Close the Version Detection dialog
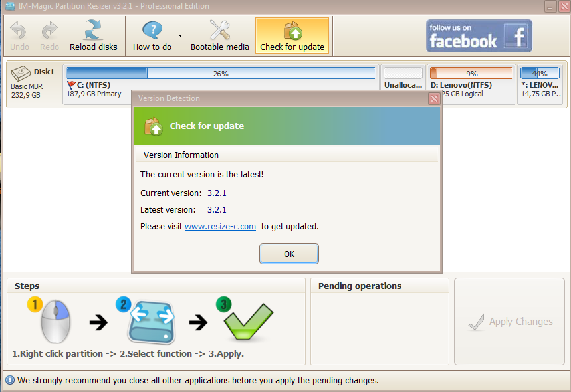This screenshot has width=571, height=392. (x=434, y=98)
